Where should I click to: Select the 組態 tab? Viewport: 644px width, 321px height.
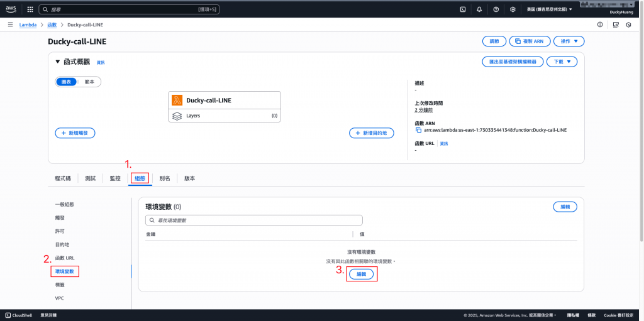point(140,178)
